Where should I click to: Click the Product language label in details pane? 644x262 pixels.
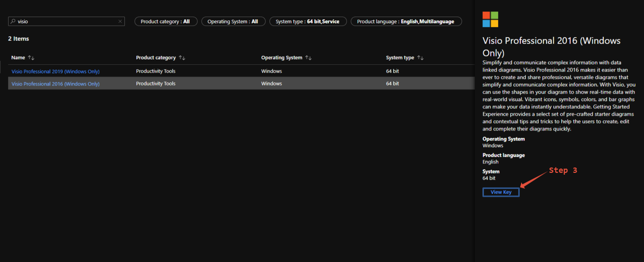point(504,155)
